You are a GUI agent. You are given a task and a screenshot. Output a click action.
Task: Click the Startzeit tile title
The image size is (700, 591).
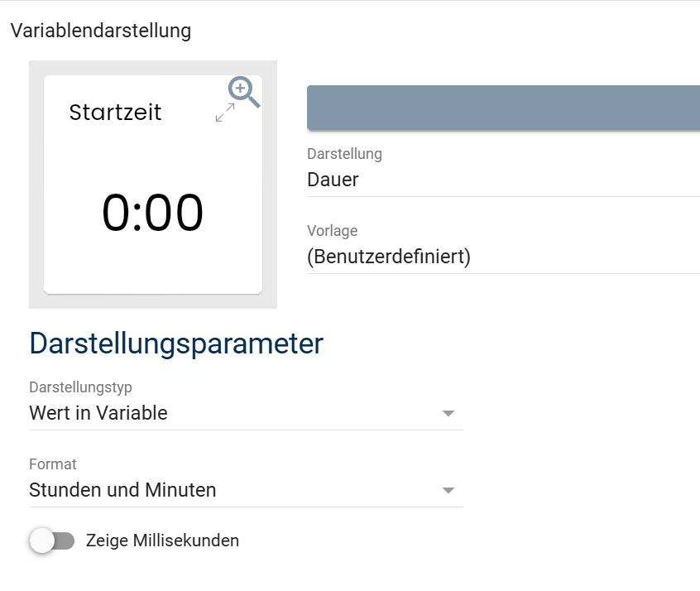115,113
